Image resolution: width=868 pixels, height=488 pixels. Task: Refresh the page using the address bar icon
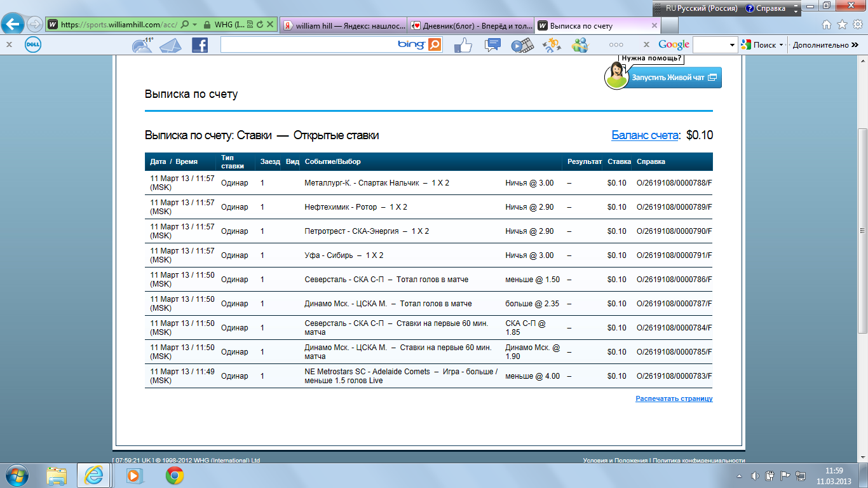point(260,25)
